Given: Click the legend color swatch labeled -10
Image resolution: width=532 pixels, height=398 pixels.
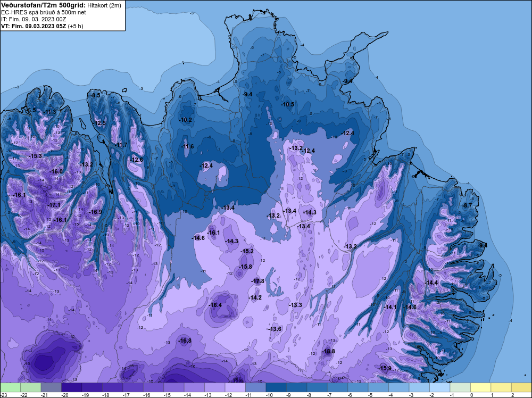Looking at the screenshot, I should (x=276, y=387).
